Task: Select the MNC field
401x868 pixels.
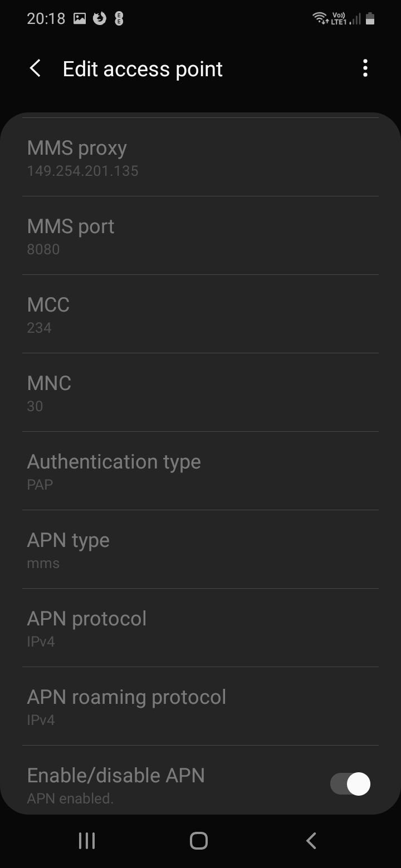Action: tap(200, 393)
